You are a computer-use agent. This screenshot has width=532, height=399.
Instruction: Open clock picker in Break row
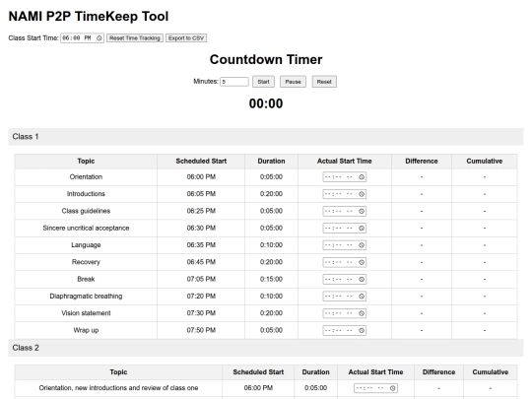click(x=362, y=279)
